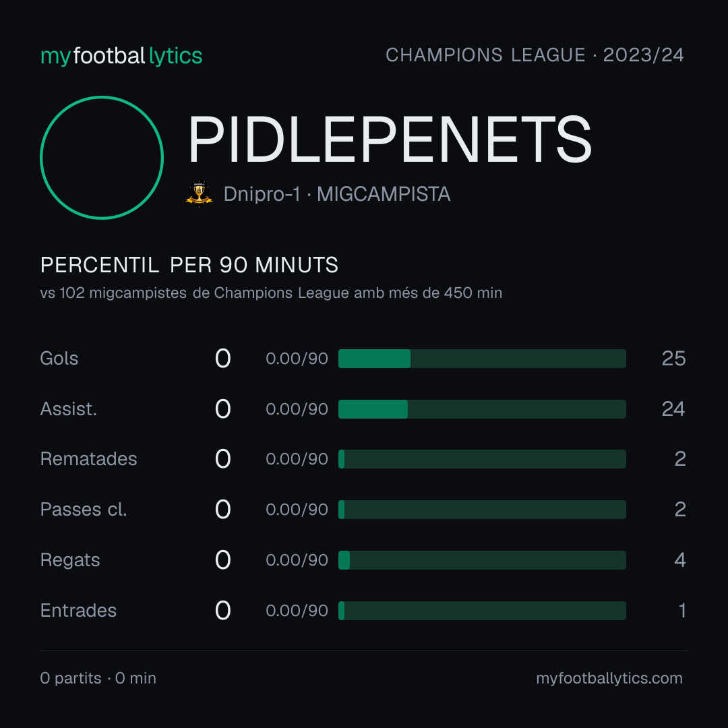The image size is (728, 728).
Task: Click the Gols stat label
Action: [x=59, y=359]
